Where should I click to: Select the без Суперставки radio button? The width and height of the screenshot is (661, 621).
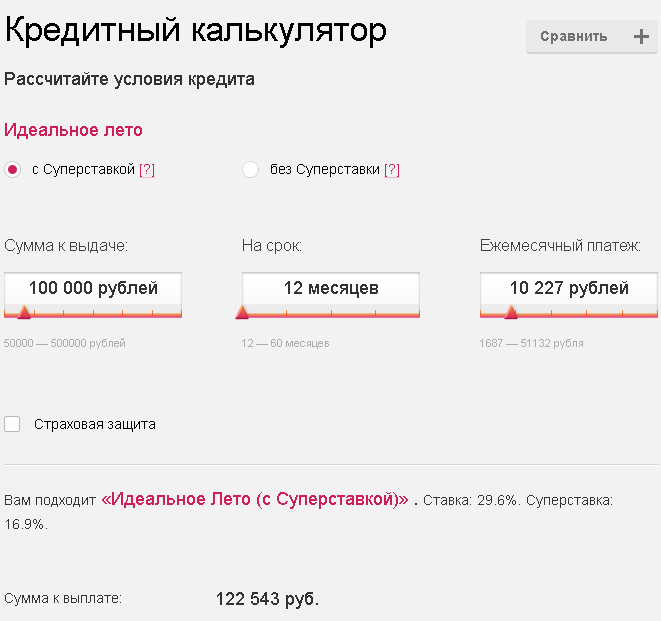251,170
